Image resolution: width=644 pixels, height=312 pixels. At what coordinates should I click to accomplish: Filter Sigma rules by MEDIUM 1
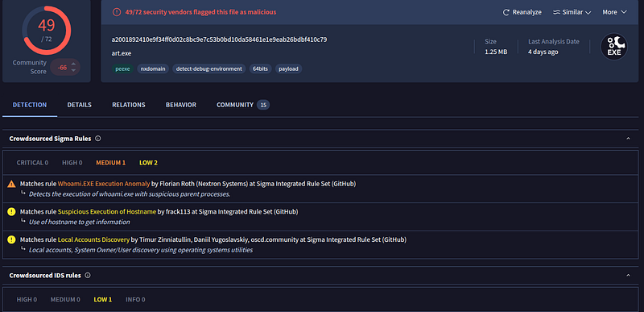[111, 163]
